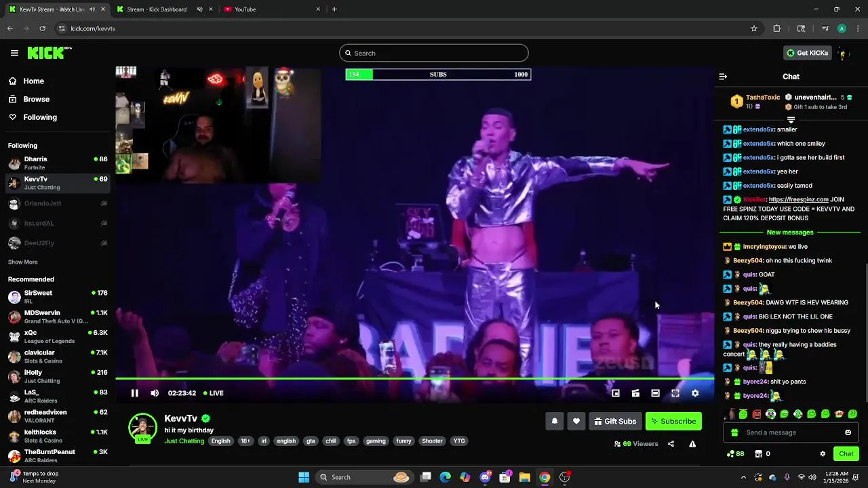The image size is (868, 488).
Task: Open Microsoft Edge from taskbar
Action: pyautogui.click(x=445, y=477)
